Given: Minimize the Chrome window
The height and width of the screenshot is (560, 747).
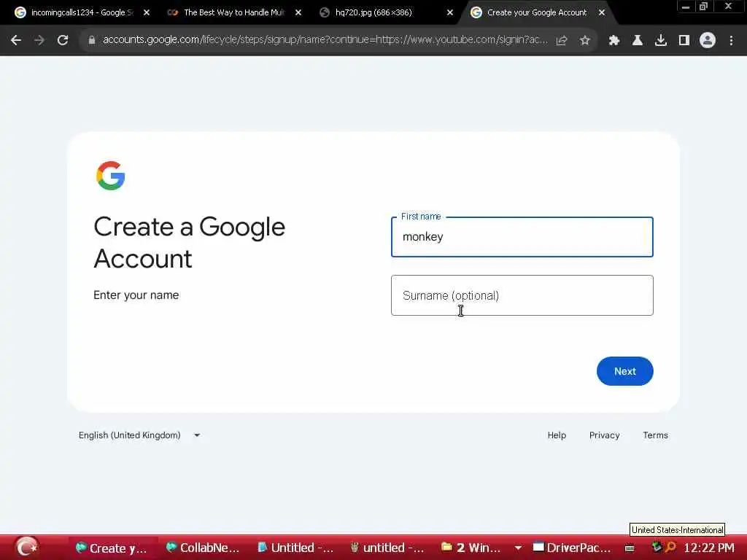Looking at the screenshot, I should tap(686, 7).
